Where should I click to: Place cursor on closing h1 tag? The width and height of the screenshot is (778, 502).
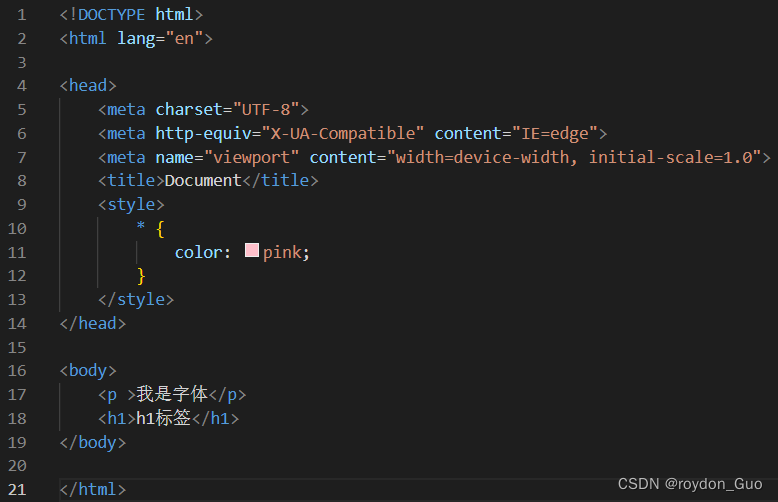215,418
